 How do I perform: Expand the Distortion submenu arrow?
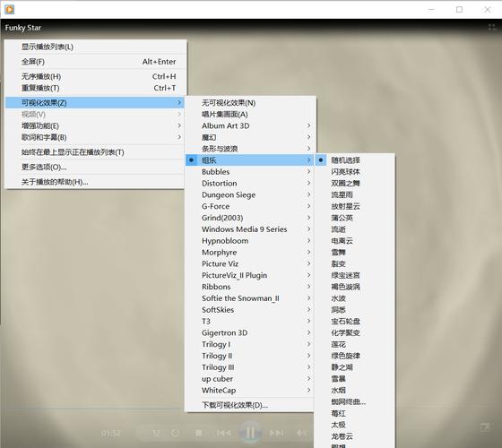308,183
